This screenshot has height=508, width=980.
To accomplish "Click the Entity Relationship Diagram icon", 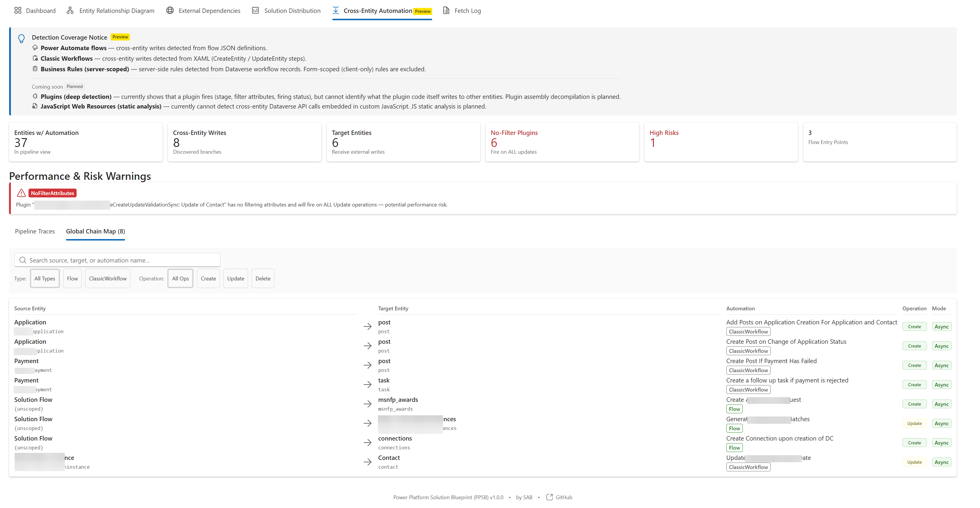I will 70,10.
